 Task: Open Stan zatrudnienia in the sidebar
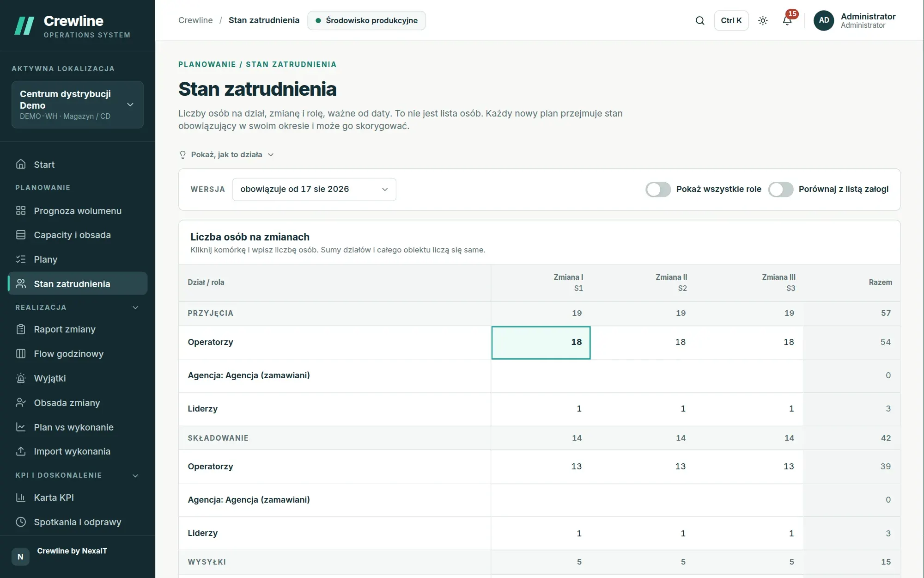[x=78, y=283]
